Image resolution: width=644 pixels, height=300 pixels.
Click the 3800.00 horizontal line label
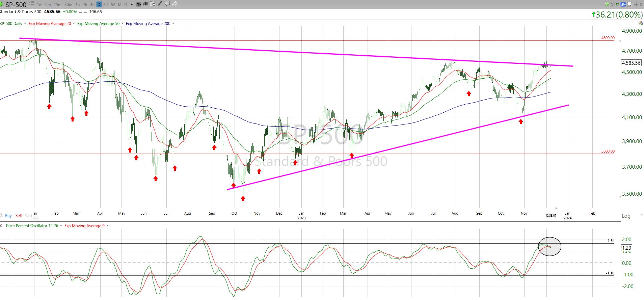(608, 151)
